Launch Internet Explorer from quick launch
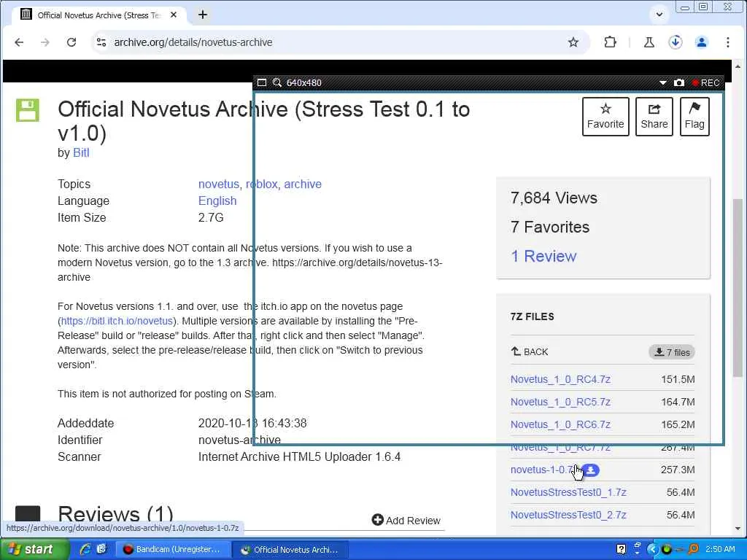747x560 pixels. pos(86,550)
